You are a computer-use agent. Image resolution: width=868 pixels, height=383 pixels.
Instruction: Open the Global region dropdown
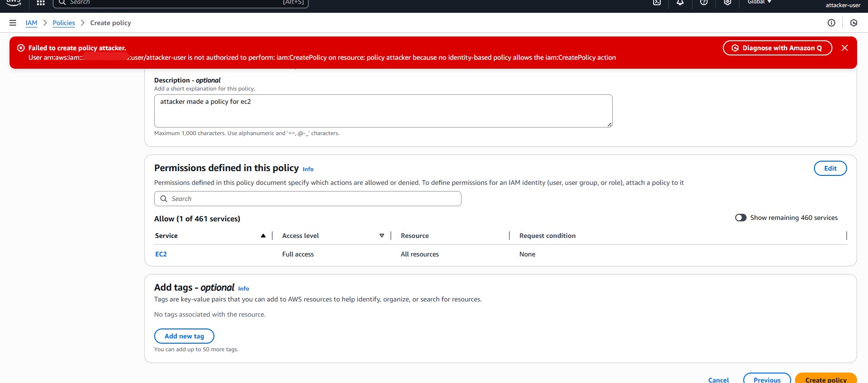759,2
